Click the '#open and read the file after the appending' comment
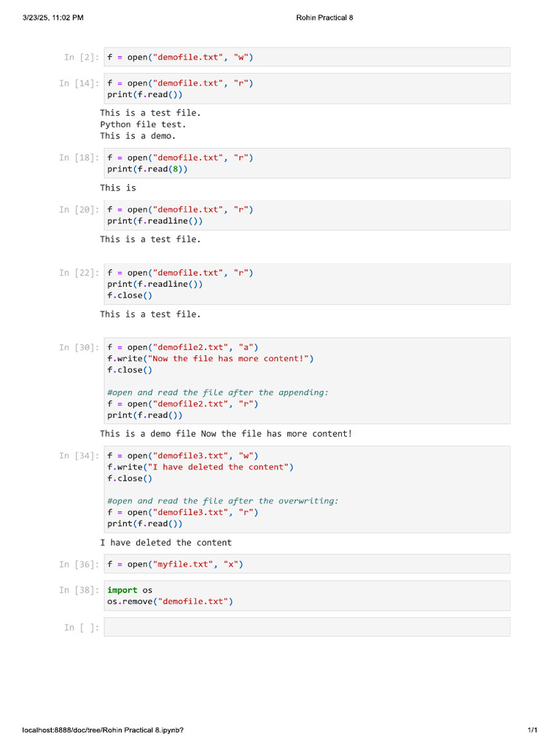 coord(217,392)
